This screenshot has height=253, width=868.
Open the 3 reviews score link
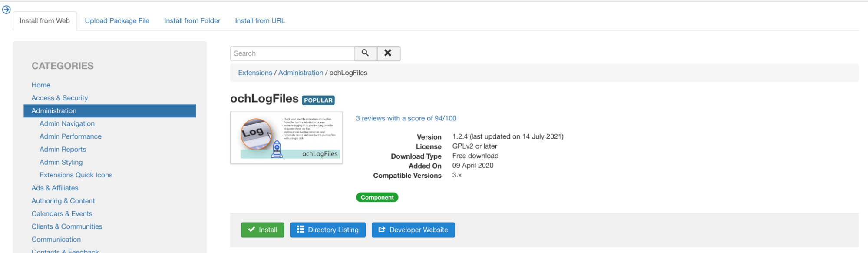[406, 118]
